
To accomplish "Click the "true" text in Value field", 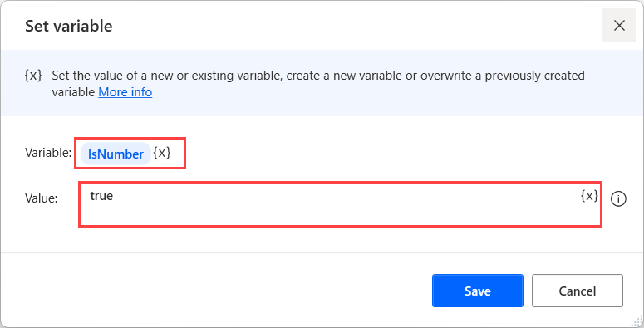I will click(x=101, y=196).
